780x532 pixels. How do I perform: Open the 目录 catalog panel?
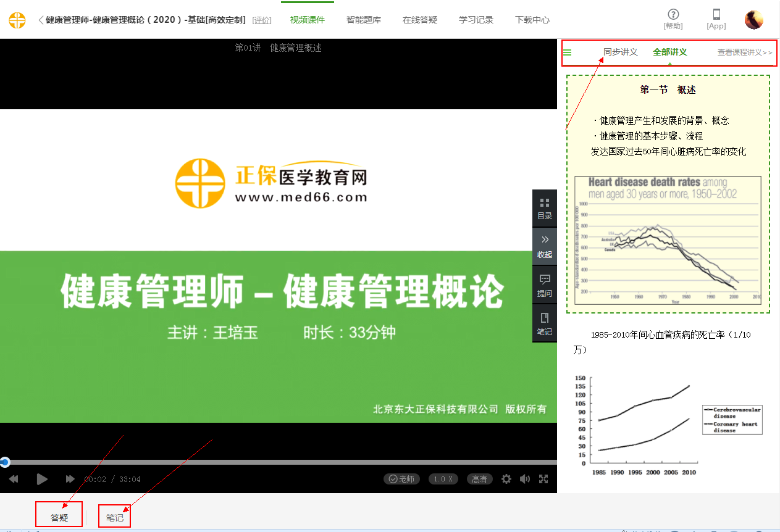pos(544,209)
